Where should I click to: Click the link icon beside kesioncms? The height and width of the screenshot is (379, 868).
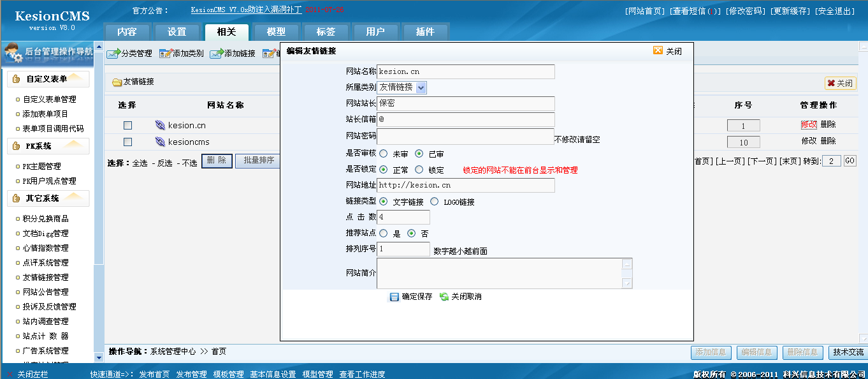(x=160, y=142)
